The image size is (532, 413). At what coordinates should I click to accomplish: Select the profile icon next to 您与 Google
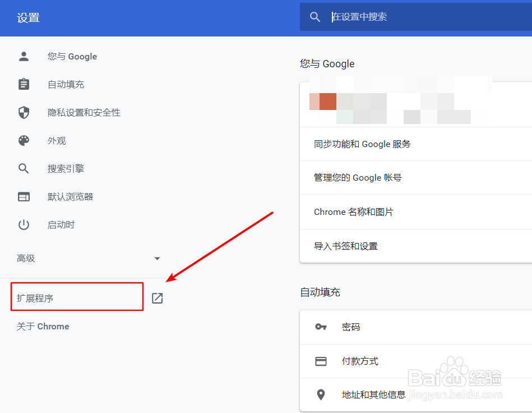pos(24,56)
